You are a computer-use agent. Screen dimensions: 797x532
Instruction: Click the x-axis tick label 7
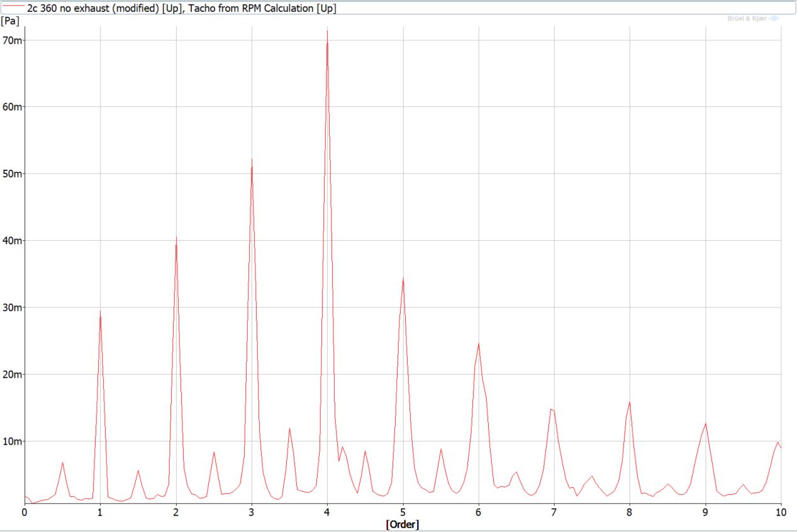(x=554, y=513)
